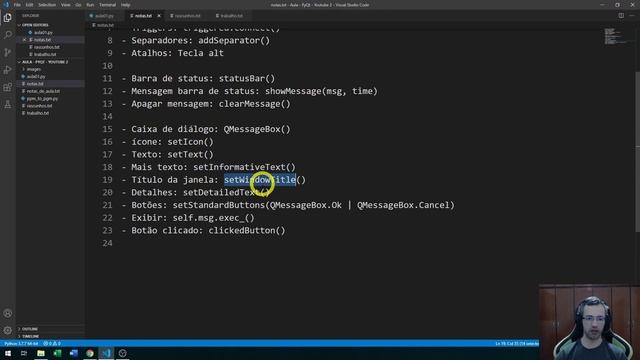Click the text "setStandardButtons" on line 21
640x360 pixels.
pyautogui.click(x=219, y=205)
